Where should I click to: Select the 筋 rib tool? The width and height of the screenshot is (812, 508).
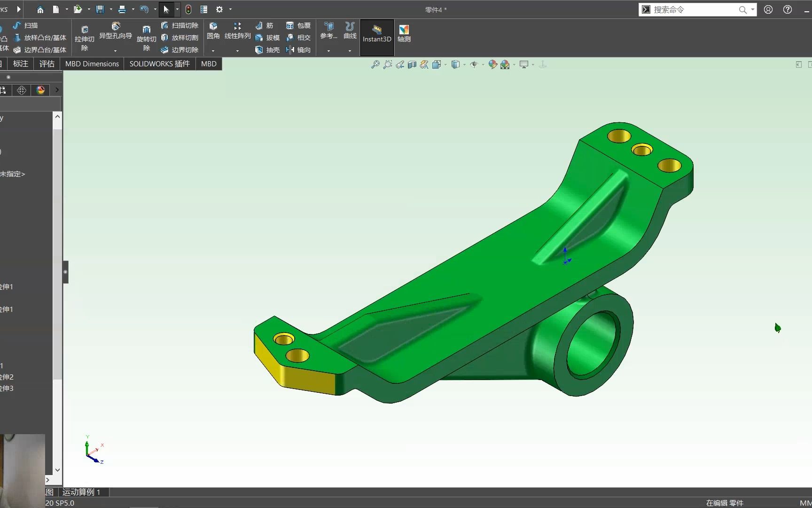(265, 25)
